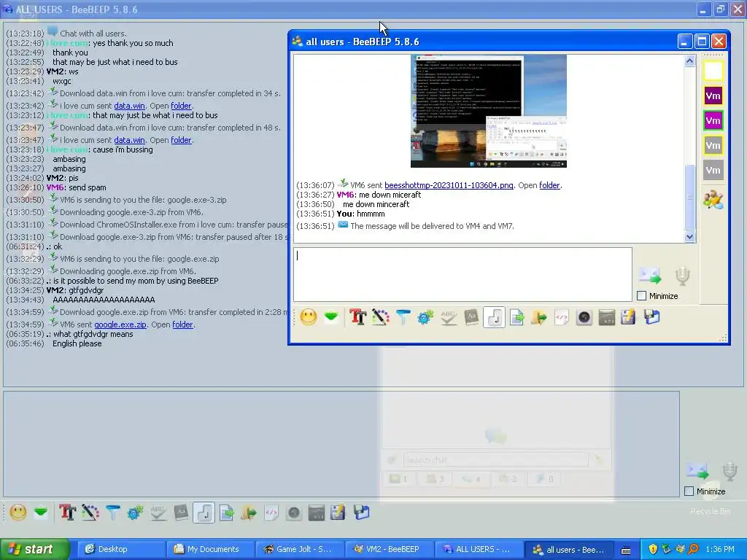The height and width of the screenshot is (560, 747).
Task: Open data.win link at 13:23:47
Action: (130, 140)
